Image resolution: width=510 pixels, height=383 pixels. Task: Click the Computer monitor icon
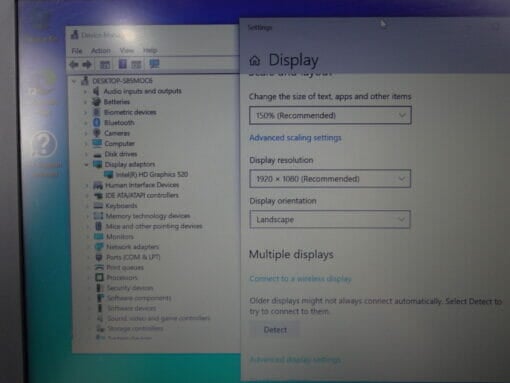point(97,143)
